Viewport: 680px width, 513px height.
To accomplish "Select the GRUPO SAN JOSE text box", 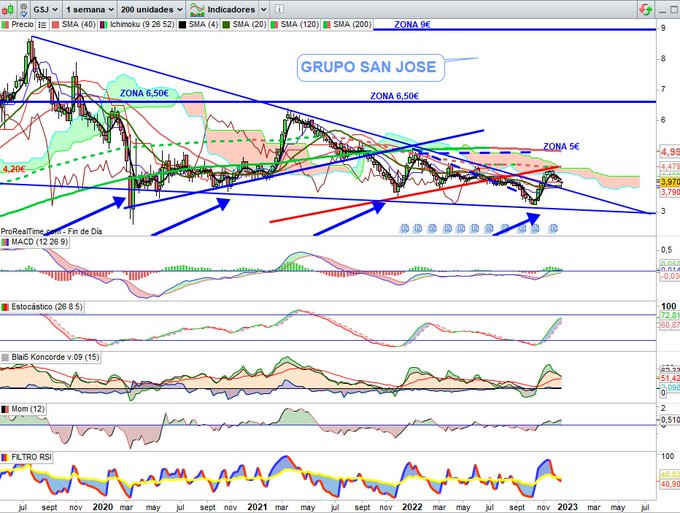I will 370,67.
